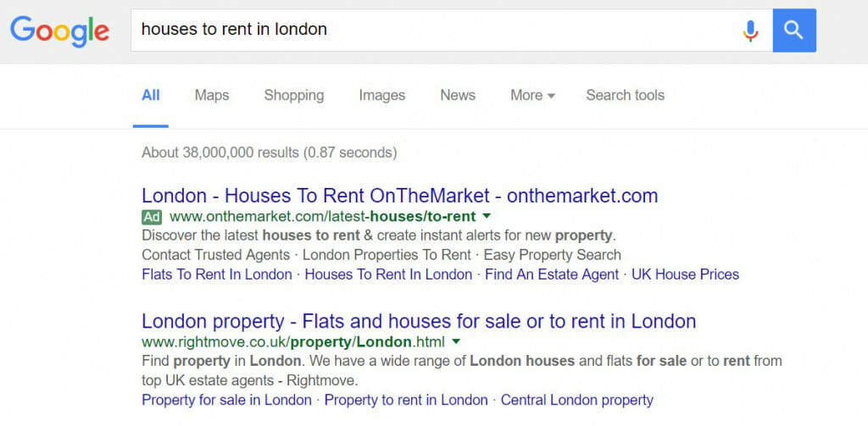Select the All results tab

(151, 95)
